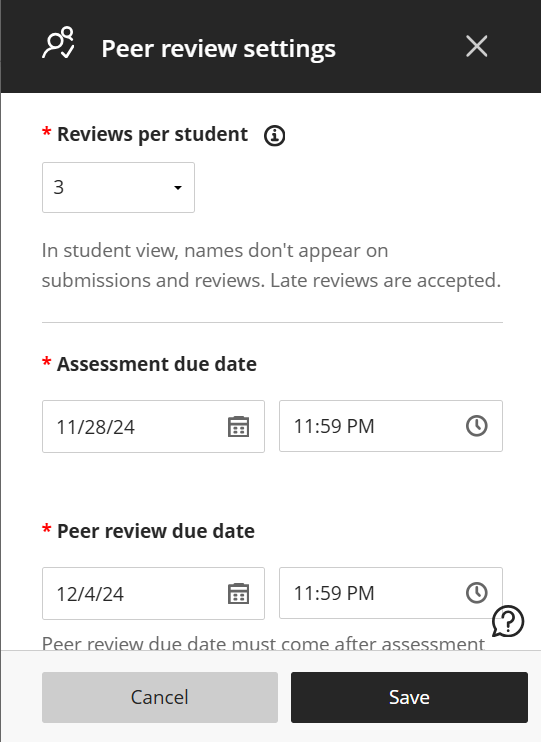Screen dimensions: 541x742
Task: Click the Reviews per student label
Action: [152, 135]
